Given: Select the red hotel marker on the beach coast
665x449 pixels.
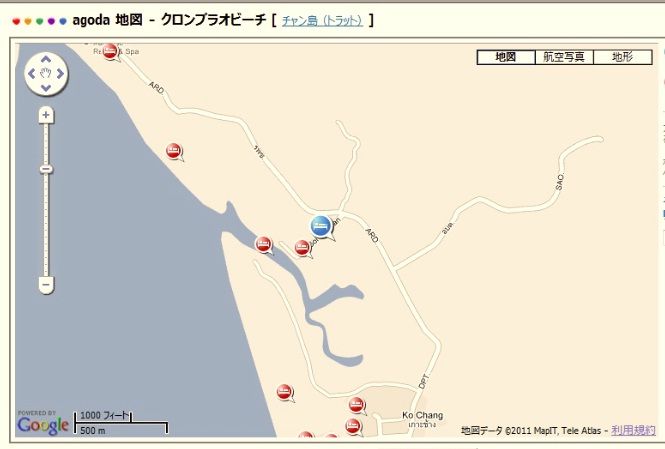Looking at the screenshot, I should coord(173,151).
